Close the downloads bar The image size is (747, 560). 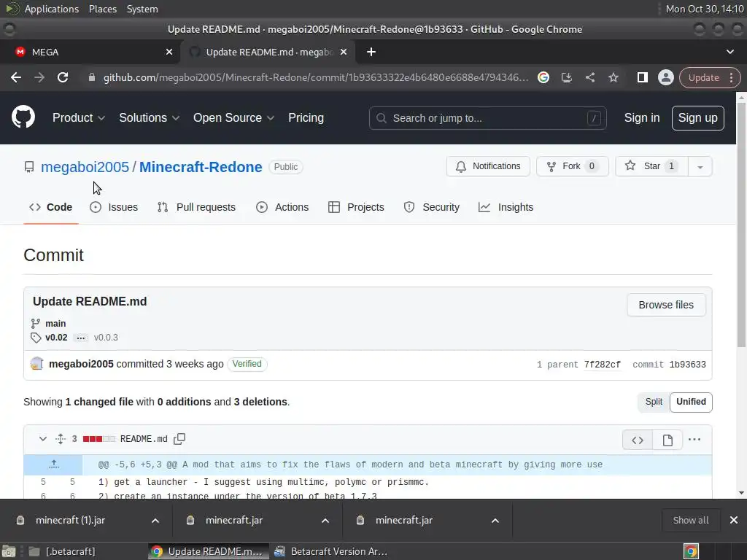pos(734,520)
